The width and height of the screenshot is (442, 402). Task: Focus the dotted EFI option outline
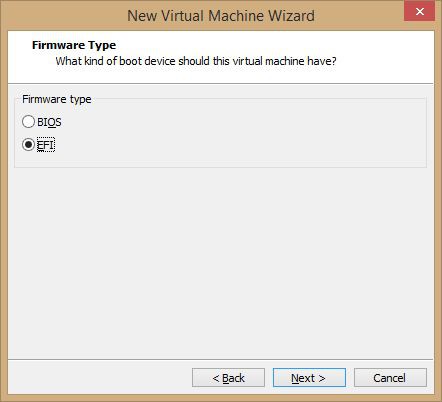click(46, 145)
